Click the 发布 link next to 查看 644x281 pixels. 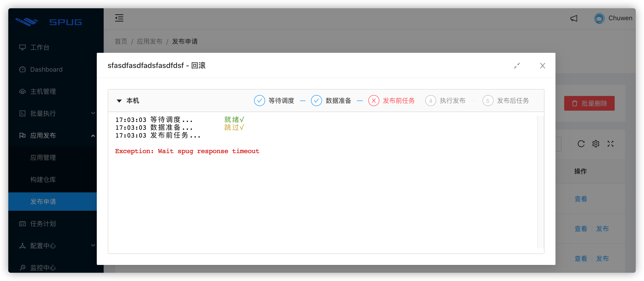click(x=602, y=228)
